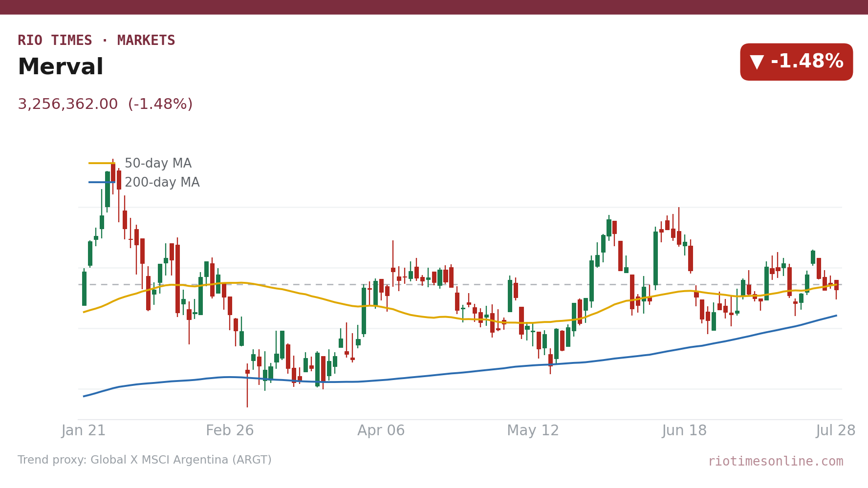Click the Apr 06 axis label

coord(381,431)
